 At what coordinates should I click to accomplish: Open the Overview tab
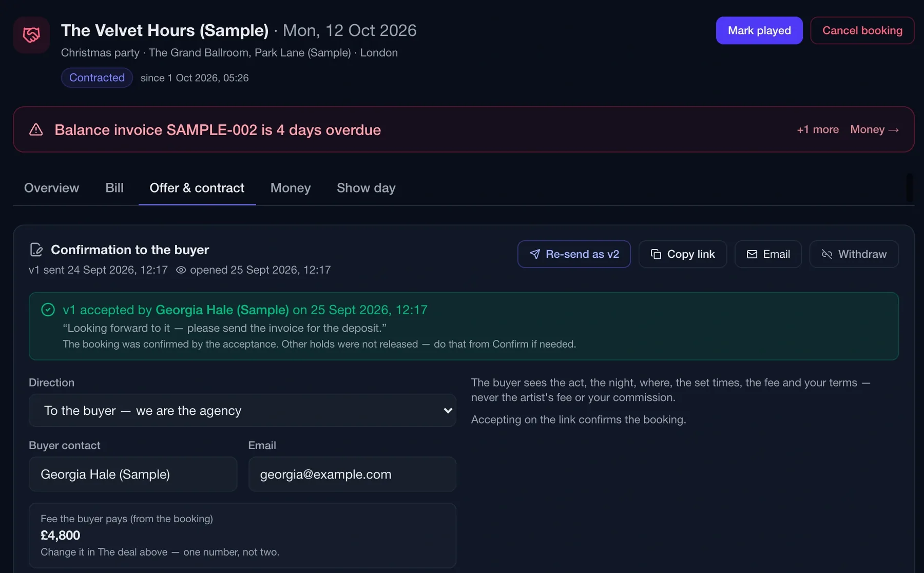51,188
